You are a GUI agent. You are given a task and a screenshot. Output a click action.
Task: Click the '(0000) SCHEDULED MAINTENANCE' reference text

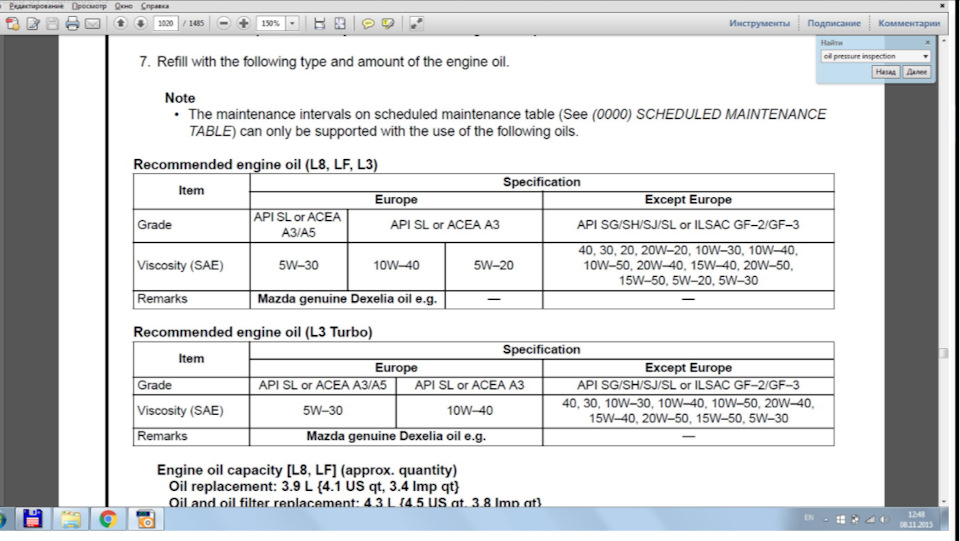coord(709,114)
